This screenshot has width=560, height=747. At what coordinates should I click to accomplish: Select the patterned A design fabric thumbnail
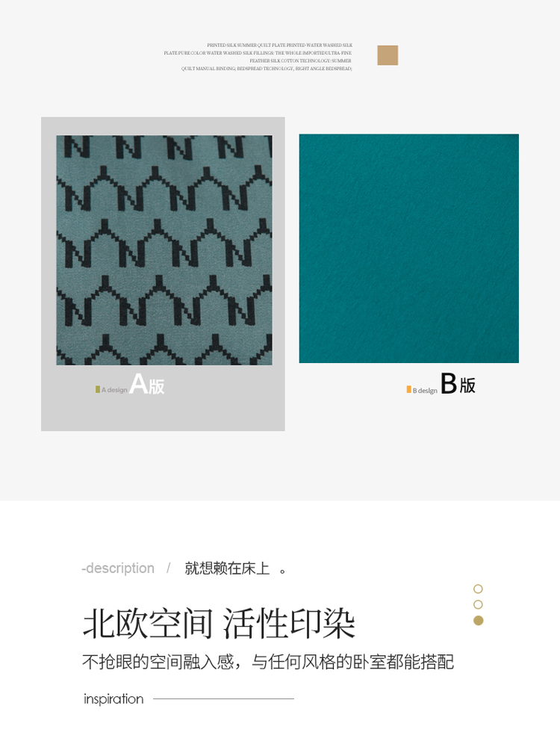pyautogui.click(x=164, y=250)
